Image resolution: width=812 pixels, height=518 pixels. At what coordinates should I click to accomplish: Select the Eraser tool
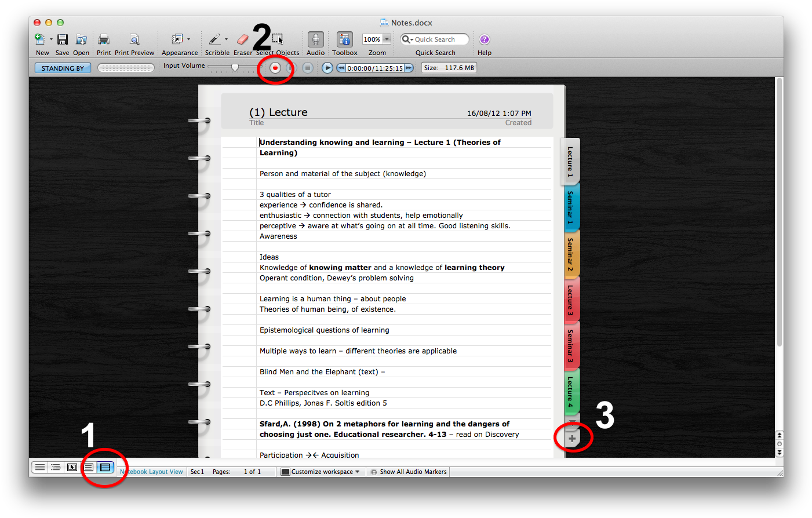coord(243,39)
